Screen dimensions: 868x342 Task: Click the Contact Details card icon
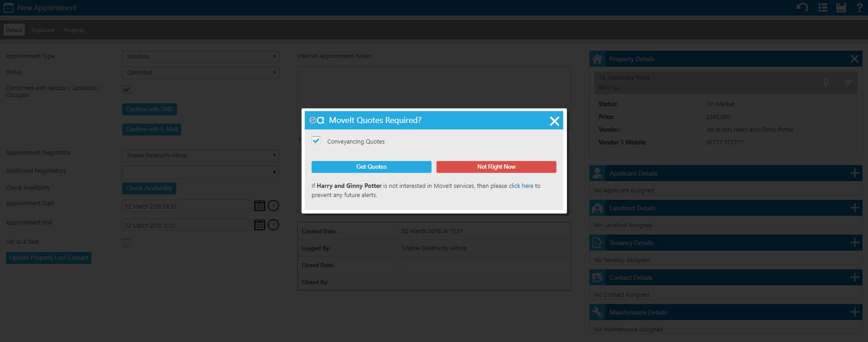coord(597,278)
